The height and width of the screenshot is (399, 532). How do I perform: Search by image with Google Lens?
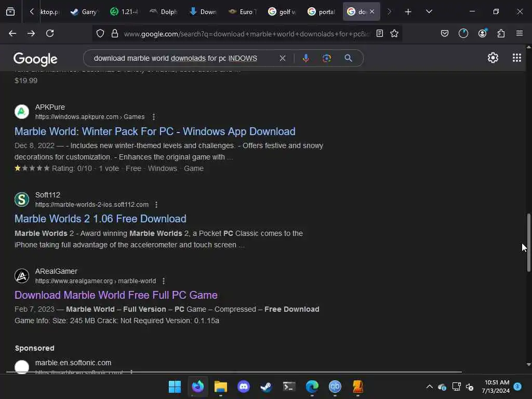coord(327,58)
